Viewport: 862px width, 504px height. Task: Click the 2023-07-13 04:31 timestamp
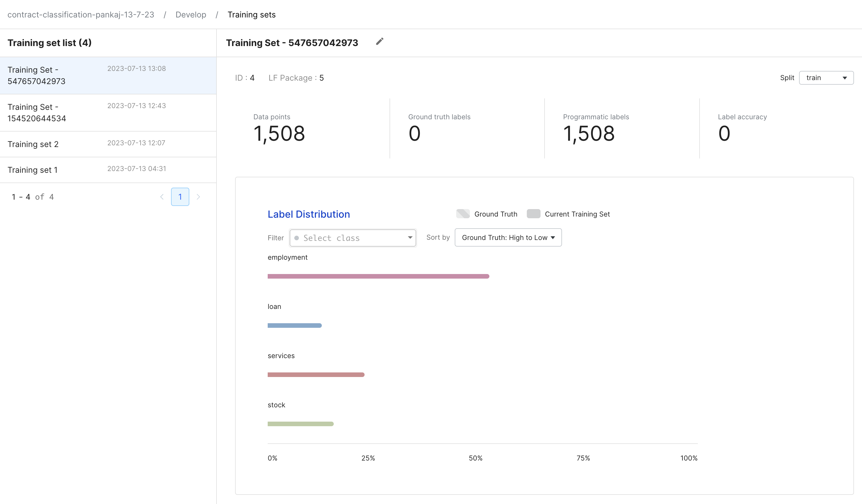coord(136,169)
